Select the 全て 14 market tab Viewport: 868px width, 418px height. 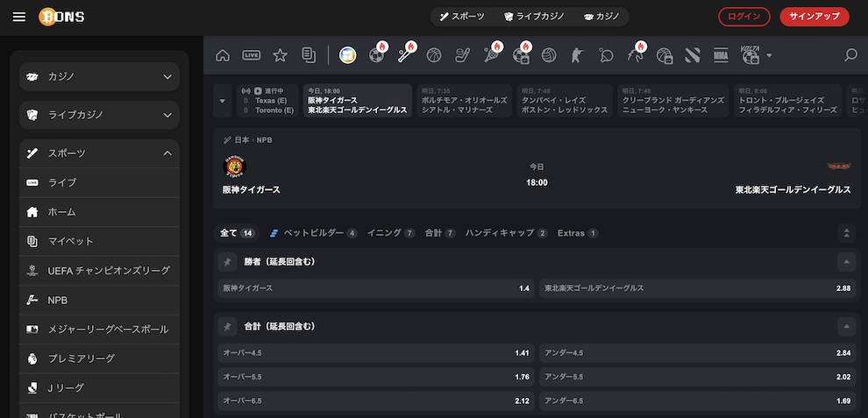(x=237, y=233)
